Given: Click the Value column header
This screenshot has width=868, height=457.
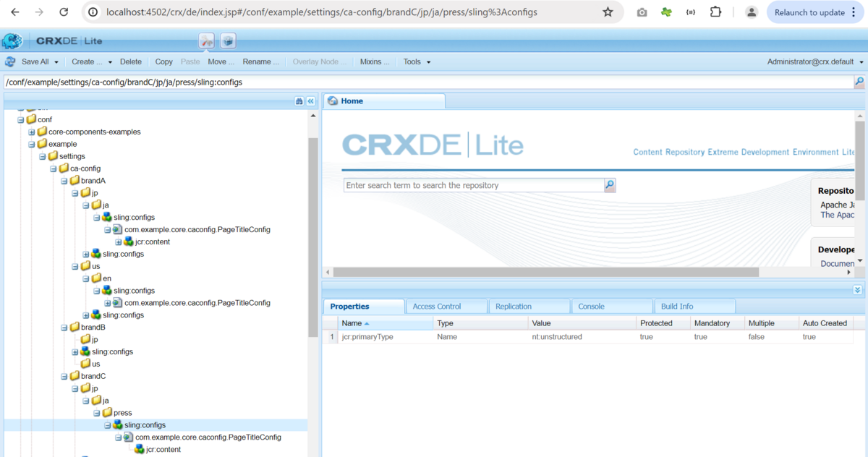Looking at the screenshot, I should click(582, 323).
